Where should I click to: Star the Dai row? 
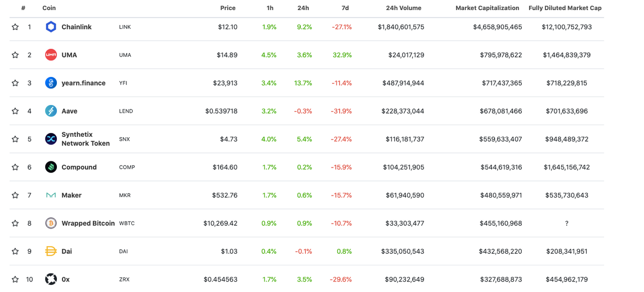15,251
